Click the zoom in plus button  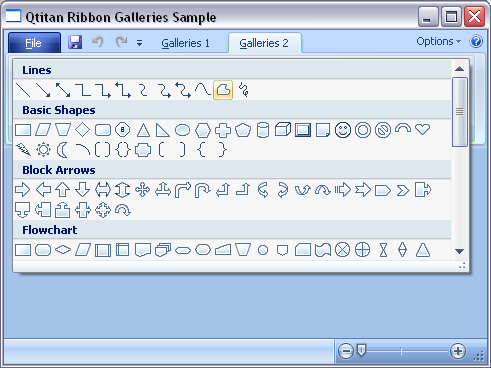(458, 351)
